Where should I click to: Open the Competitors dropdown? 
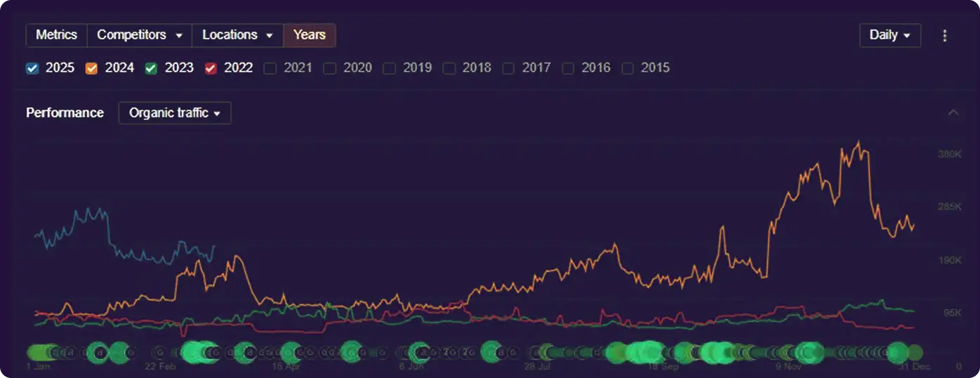click(x=139, y=35)
